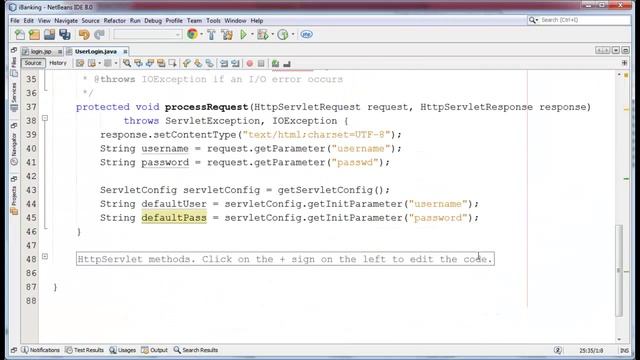Click the Build Project hammer icon
This screenshot has height=360, width=640.
point(211,35)
